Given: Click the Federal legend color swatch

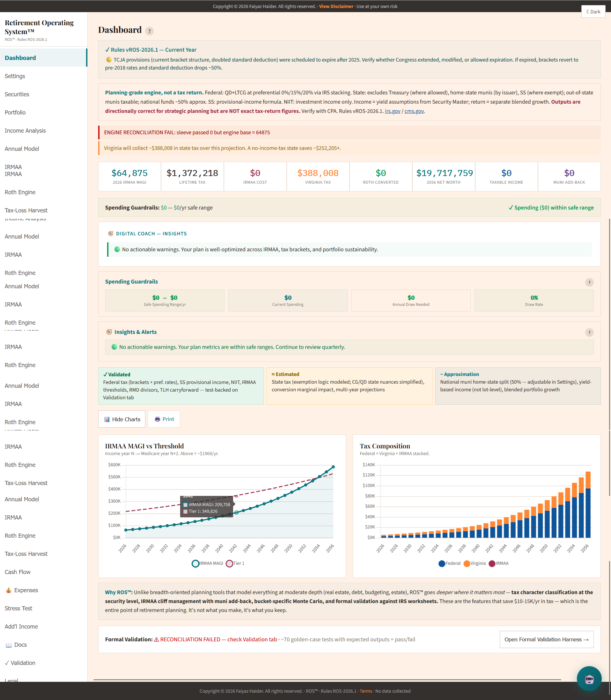Looking at the screenshot, I should pos(442,564).
